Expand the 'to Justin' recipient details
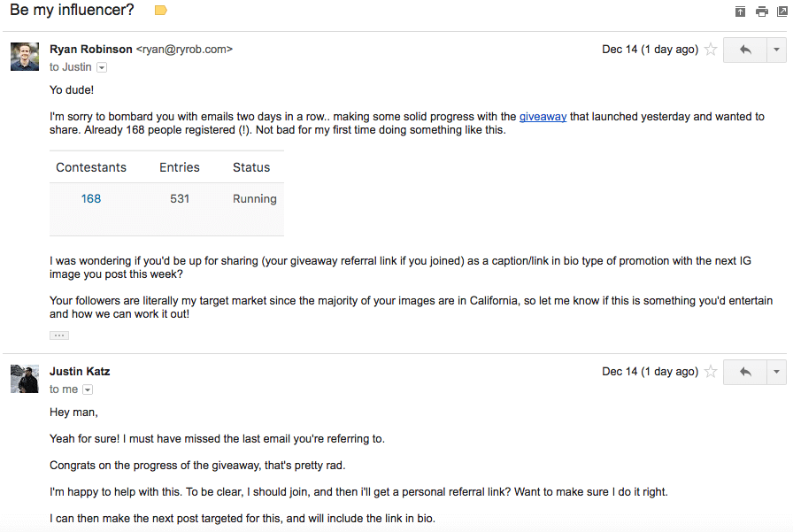Viewport: 793px width, 532px height. pyautogui.click(x=102, y=66)
